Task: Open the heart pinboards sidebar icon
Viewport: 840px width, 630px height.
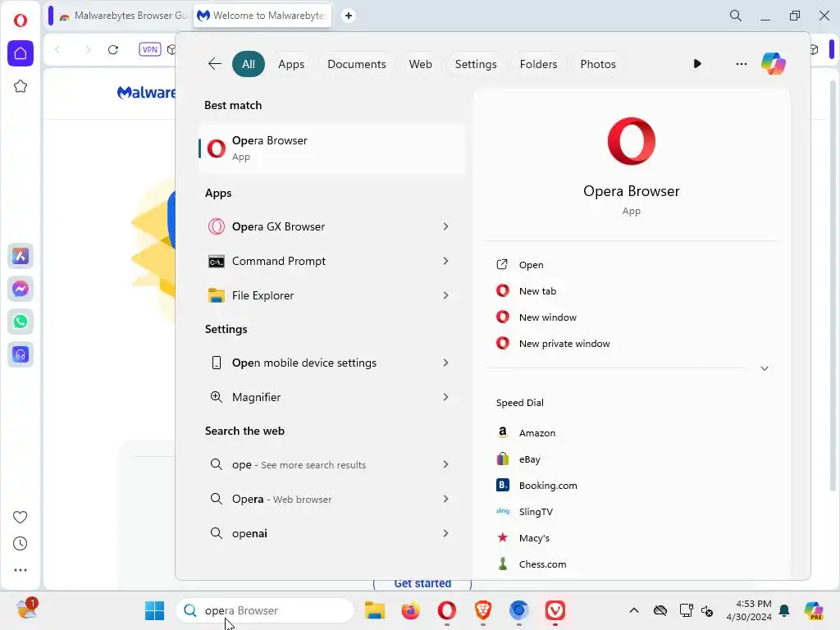Action: point(20,517)
